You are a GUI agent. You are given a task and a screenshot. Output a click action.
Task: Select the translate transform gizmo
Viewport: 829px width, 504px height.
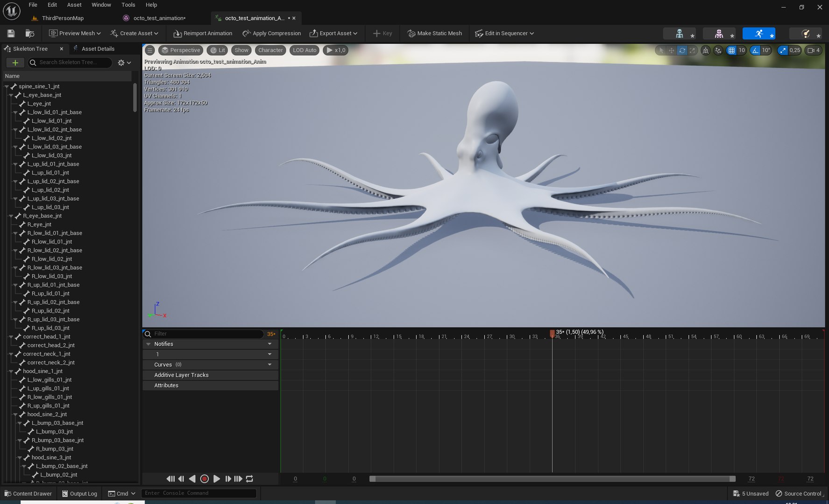point(671,50)
